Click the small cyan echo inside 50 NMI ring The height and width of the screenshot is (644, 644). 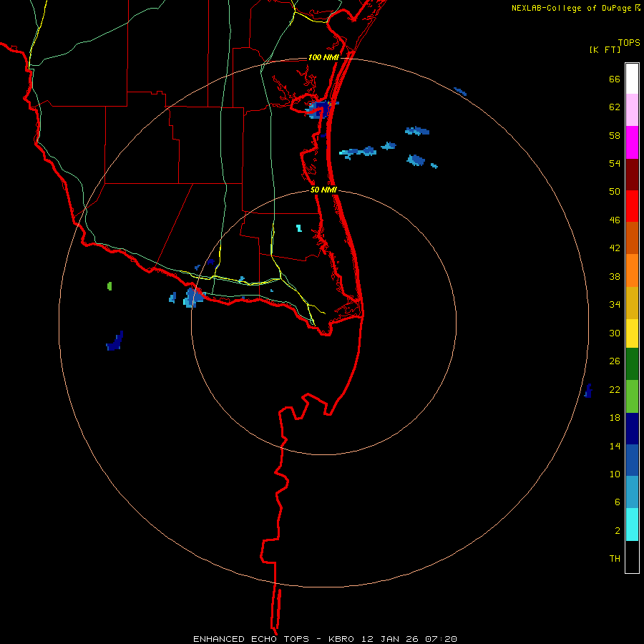coord(299,228)
